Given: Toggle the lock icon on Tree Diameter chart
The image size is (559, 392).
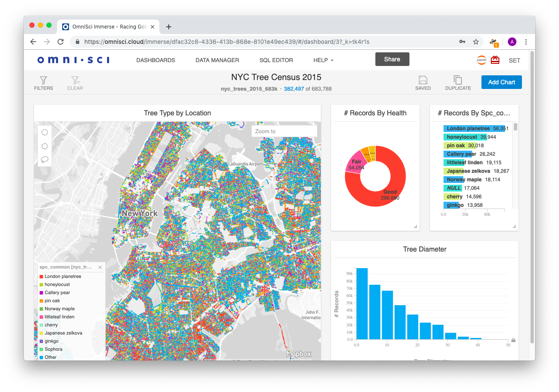Looking at the screenshot, I should click(x=513, y=340).
